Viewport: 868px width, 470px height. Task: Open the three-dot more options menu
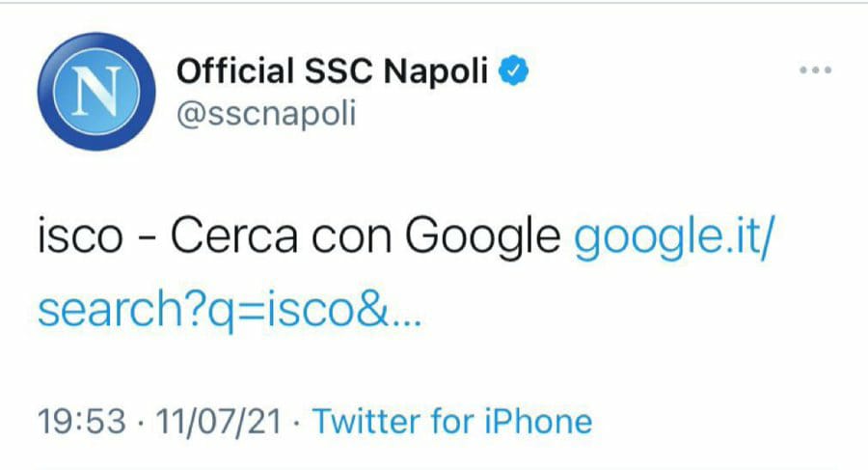pyautogui.click(x=815, y=71)
